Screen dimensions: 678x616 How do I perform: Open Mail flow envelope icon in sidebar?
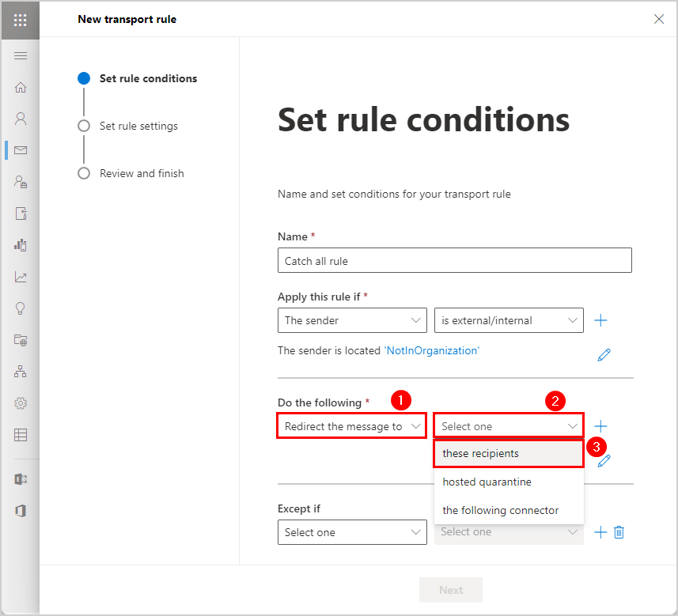[21, 150]
